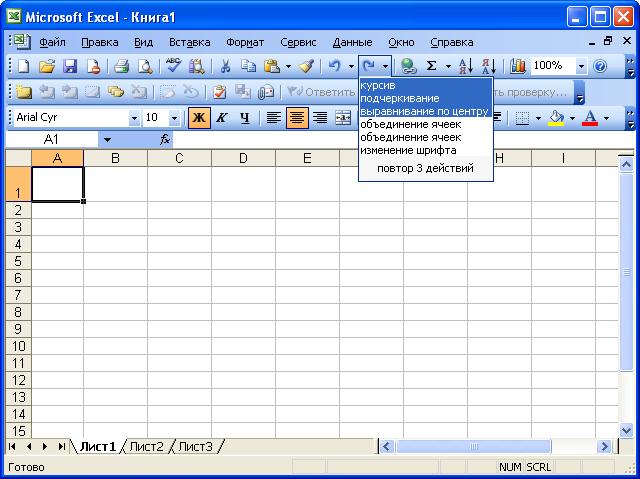Click the permission document icon
The height and width of the screenshot is (479, 640).
[x=94, y=66]
